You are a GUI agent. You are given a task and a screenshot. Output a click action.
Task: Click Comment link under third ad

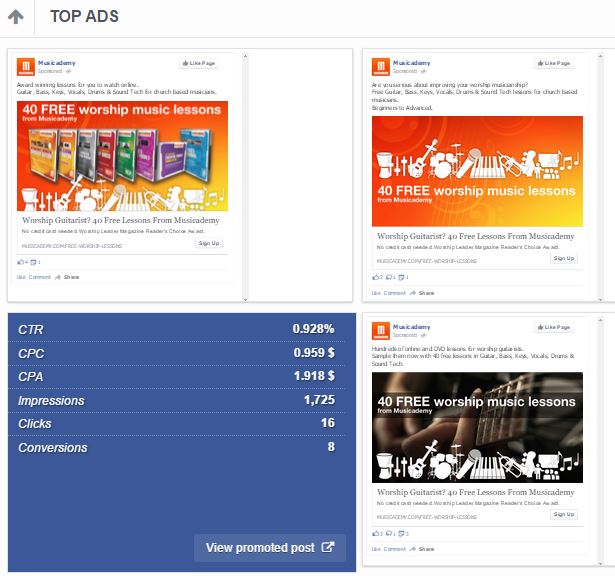(x=395, y=549)
